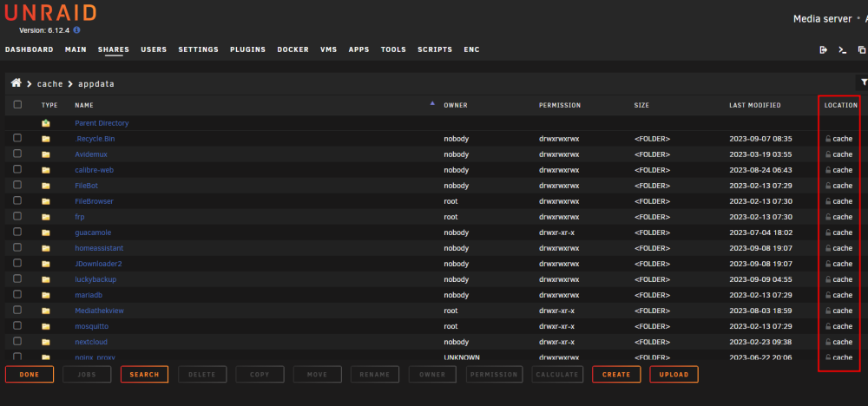Click the folder icon of the calibre-web row
The height and width of the screenshot is (406, 868).
click(x=45, y=170)
